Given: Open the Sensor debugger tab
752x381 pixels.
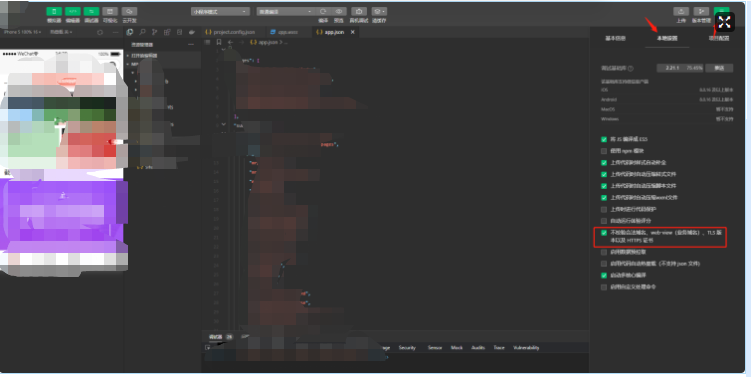Looking at the screenshot, I should 435,347.
